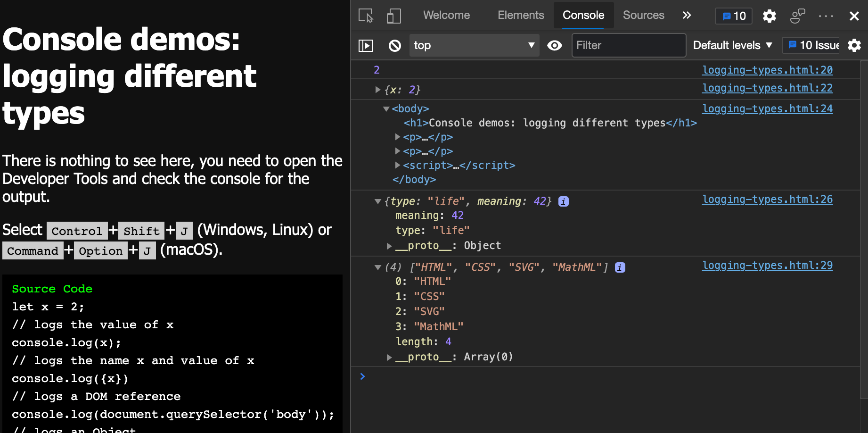This screenshot has width=868, height=433.
Task: Open the console sidebar
Action: coord(366,45)
